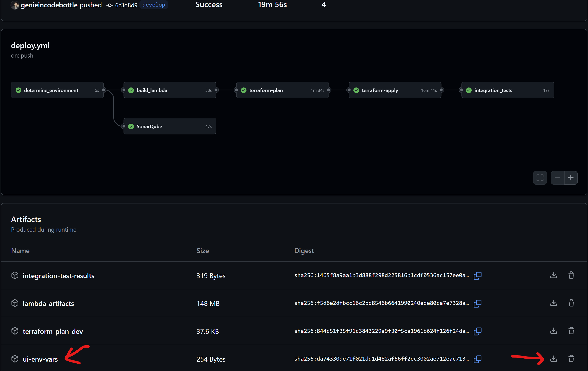This screenshot has height=371, width=588.
Task: Download the lambda-artifacts artifact
Action: tap(553, 303)
